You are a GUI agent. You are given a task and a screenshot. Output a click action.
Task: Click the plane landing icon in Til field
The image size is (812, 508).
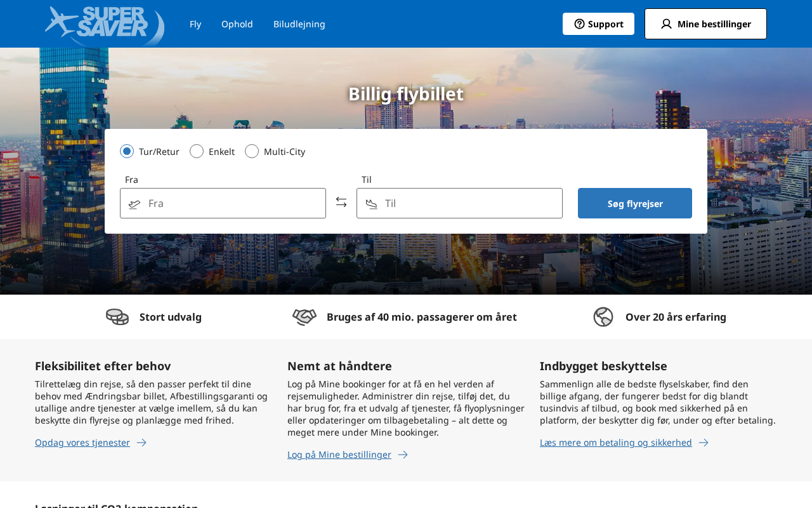[371, 204]
